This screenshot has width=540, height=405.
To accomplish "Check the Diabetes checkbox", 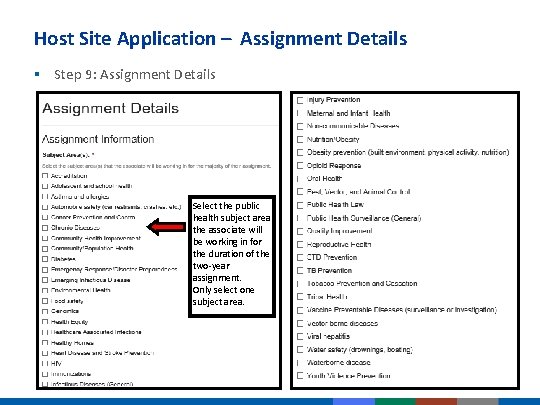I will [x=45, y=259].
